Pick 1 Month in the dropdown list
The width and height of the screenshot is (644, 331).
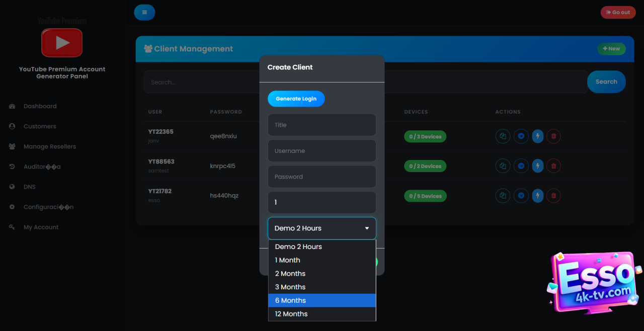click(322, 260)
